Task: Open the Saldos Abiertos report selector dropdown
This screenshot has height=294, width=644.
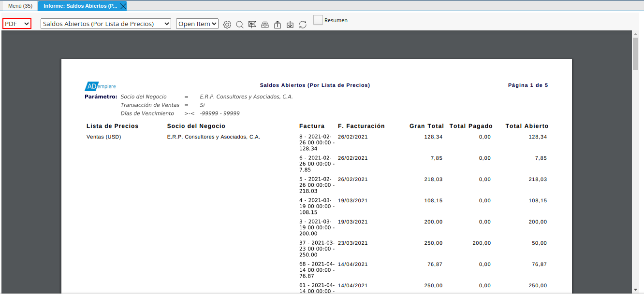Action: point(106,24)
